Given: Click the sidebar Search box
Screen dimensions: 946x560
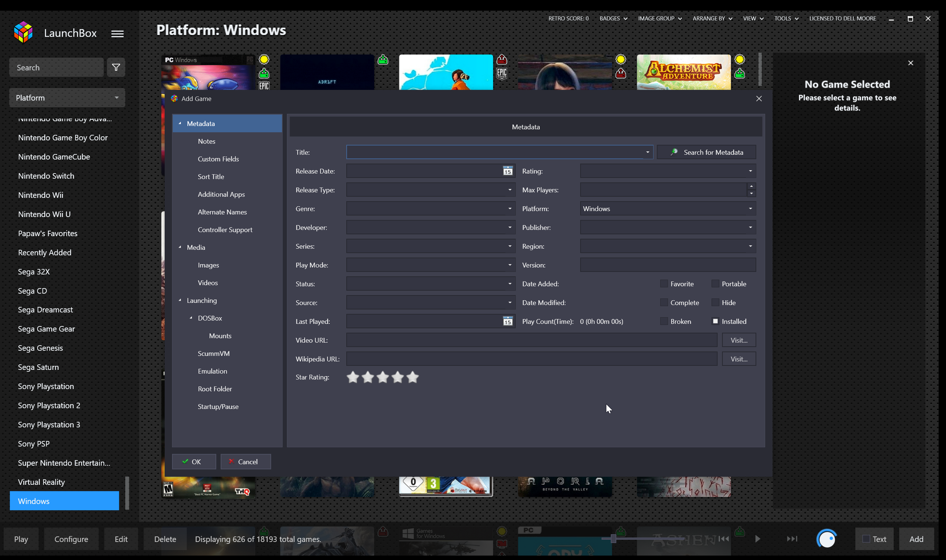Looking at the screenshot, I should [57, 67].
